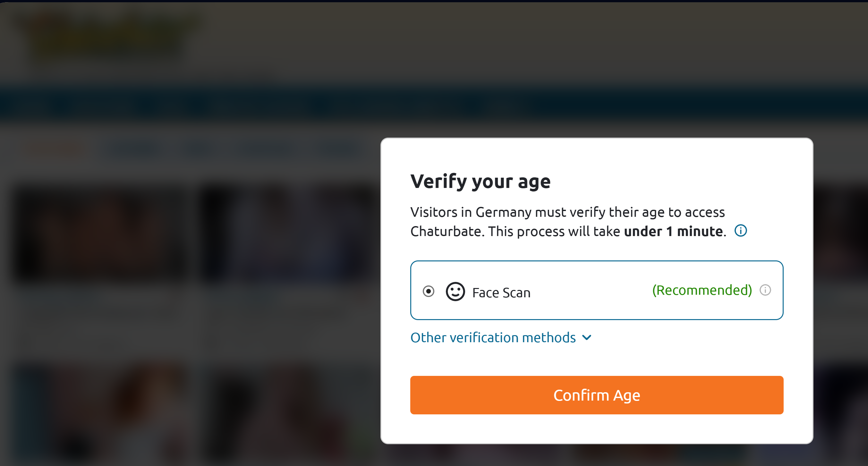The image size is (868, 466).
Task: Click the chevron next to Other verification methods
Action: point(587,338)
